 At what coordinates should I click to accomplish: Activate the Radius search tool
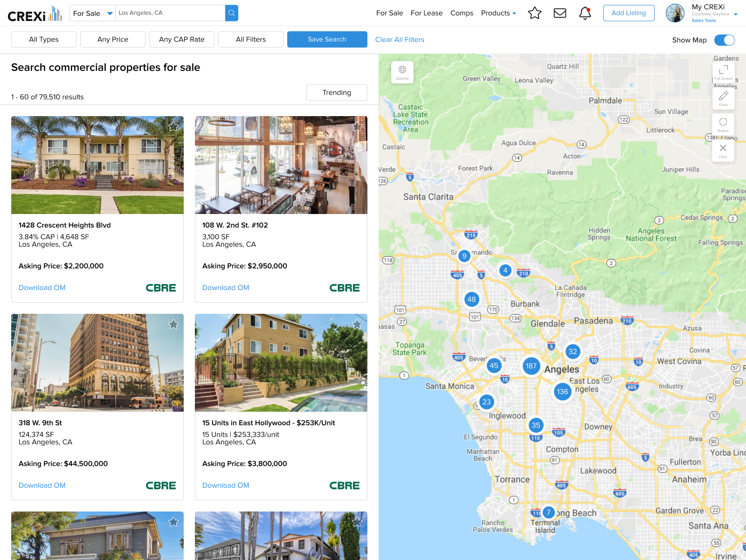pos(723,124)
